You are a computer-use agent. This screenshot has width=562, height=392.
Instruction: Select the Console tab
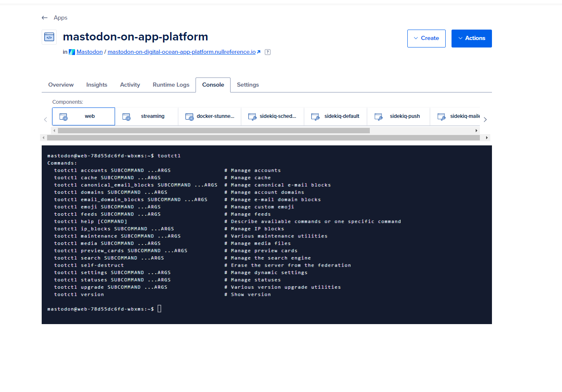coord(213,85)
